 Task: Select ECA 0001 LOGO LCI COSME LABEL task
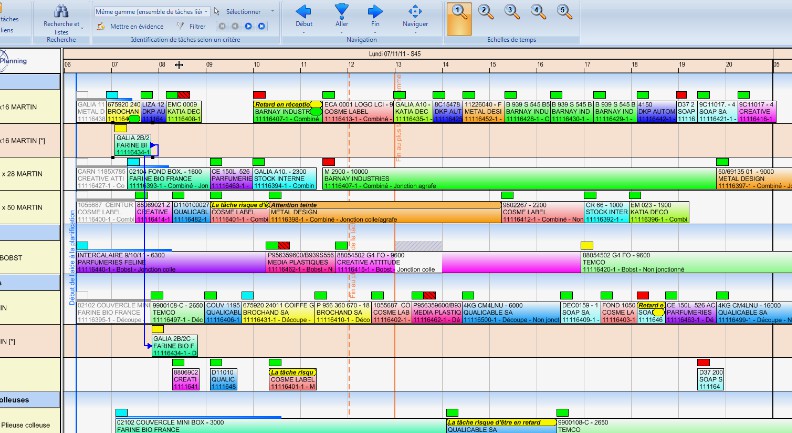(x=358, y=112)
